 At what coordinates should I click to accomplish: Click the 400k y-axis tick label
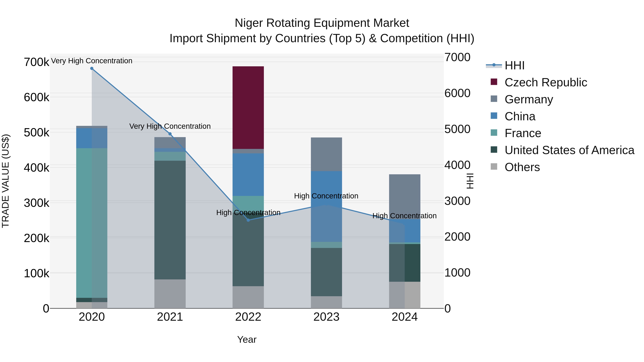pos(36,168)
